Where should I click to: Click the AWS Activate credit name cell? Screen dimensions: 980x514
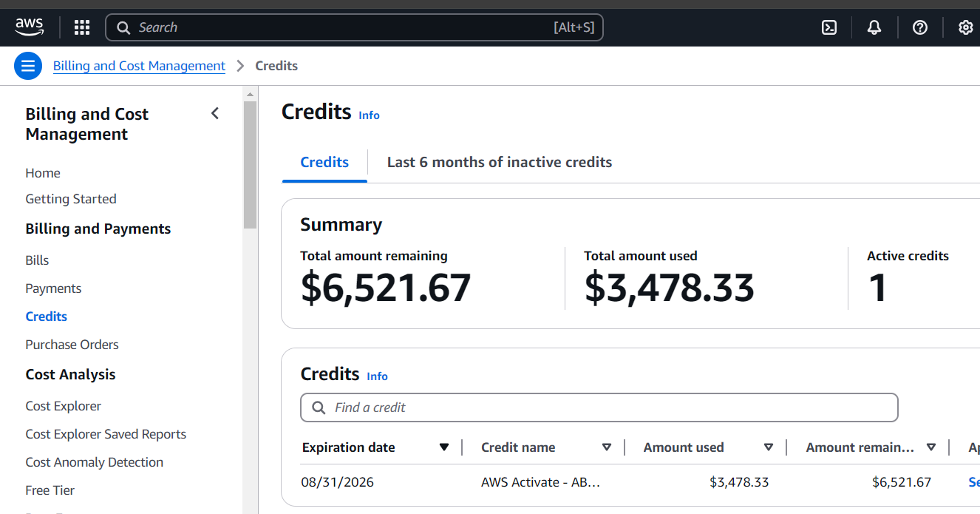tap(541, 482)
